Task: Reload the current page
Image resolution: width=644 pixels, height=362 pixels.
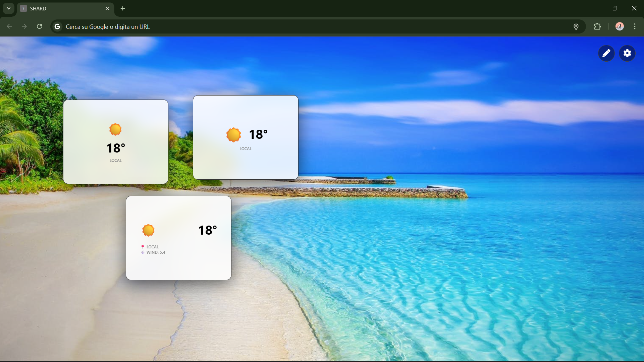Action: [x=39, y=26]
